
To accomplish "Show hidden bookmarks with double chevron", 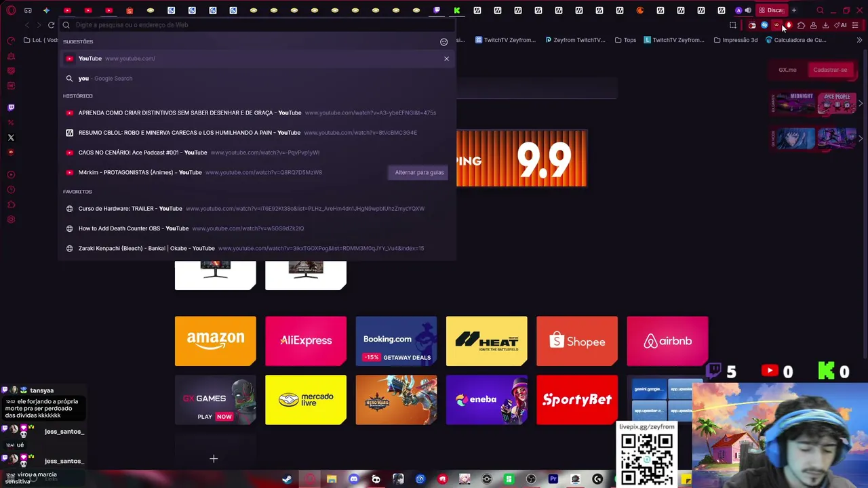I will pos(859,40).
